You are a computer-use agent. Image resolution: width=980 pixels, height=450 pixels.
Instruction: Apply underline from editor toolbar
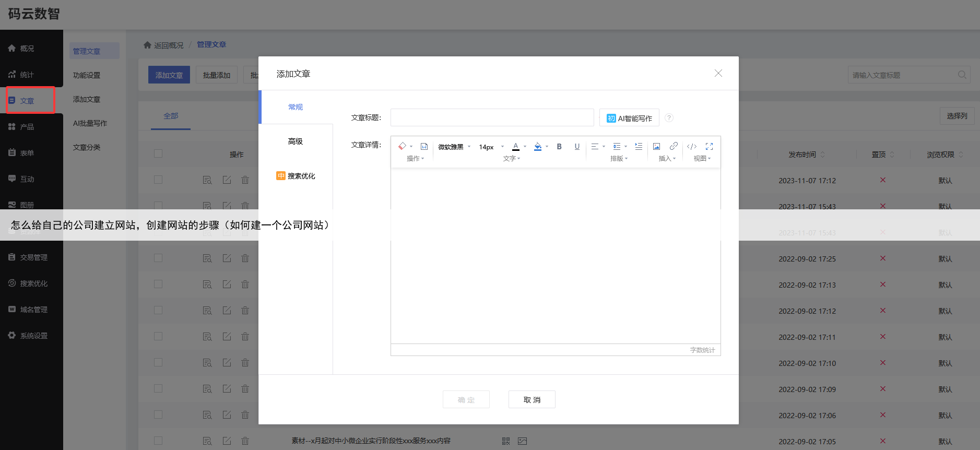coord(576,147)
